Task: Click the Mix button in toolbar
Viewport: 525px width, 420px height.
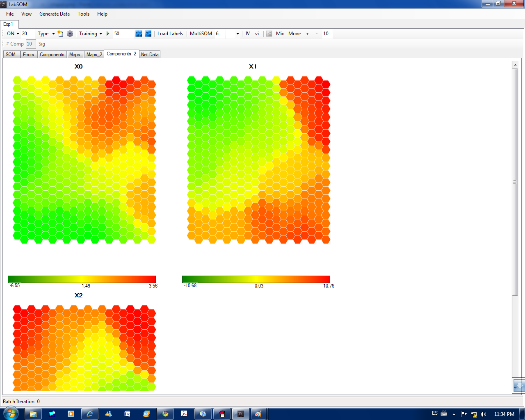Action: (280, 34)
